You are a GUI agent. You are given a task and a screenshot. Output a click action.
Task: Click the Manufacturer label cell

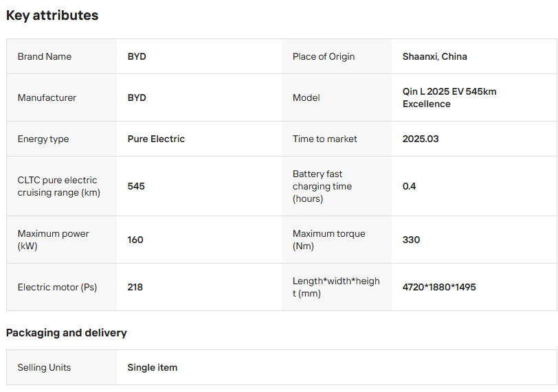pos(47,97)
